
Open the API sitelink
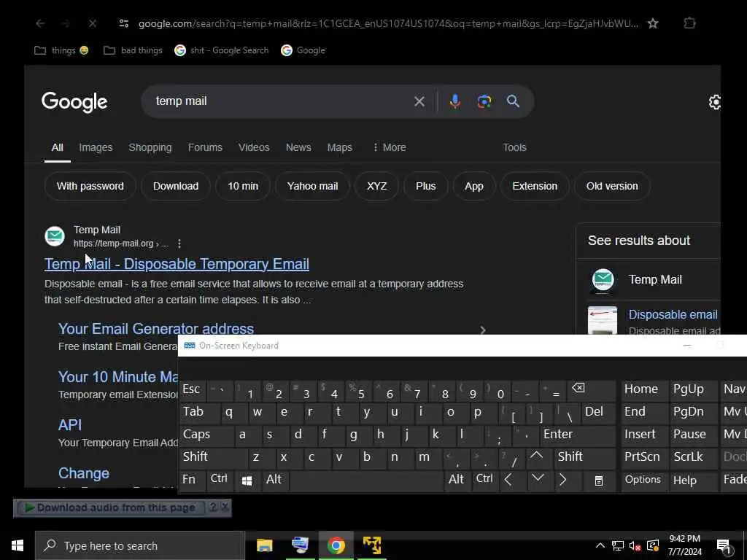(70, 425)
